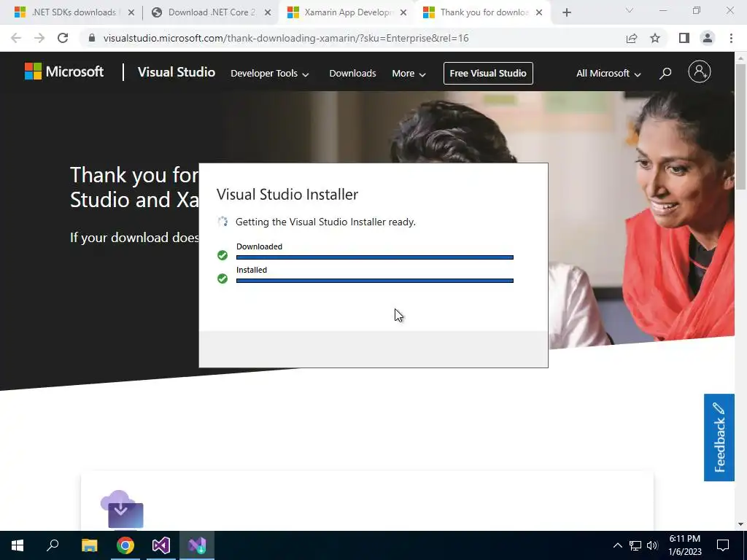Share this page via share icon
Viewport: 747px width, 560px height.
tap(632, 38)
